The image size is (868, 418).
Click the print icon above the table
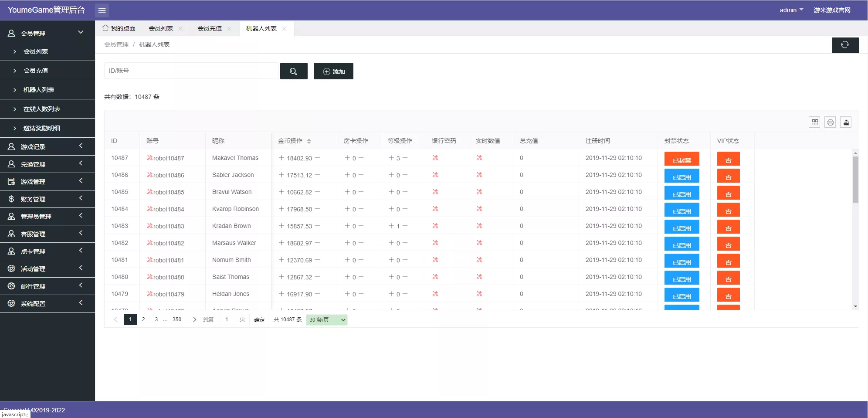click(830, 122)
